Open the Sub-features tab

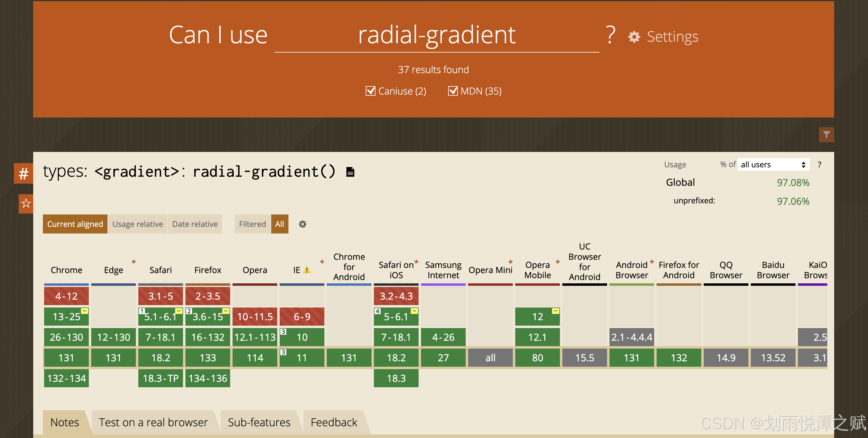pyautogui.click(x=259, y=422)
